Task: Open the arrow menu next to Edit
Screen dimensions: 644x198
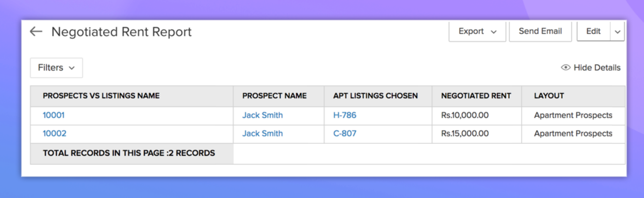Action: 618,32
